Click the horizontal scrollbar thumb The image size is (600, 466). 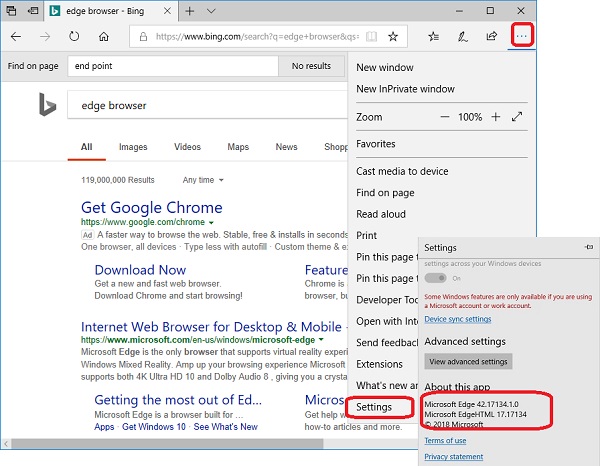[167, 444]
